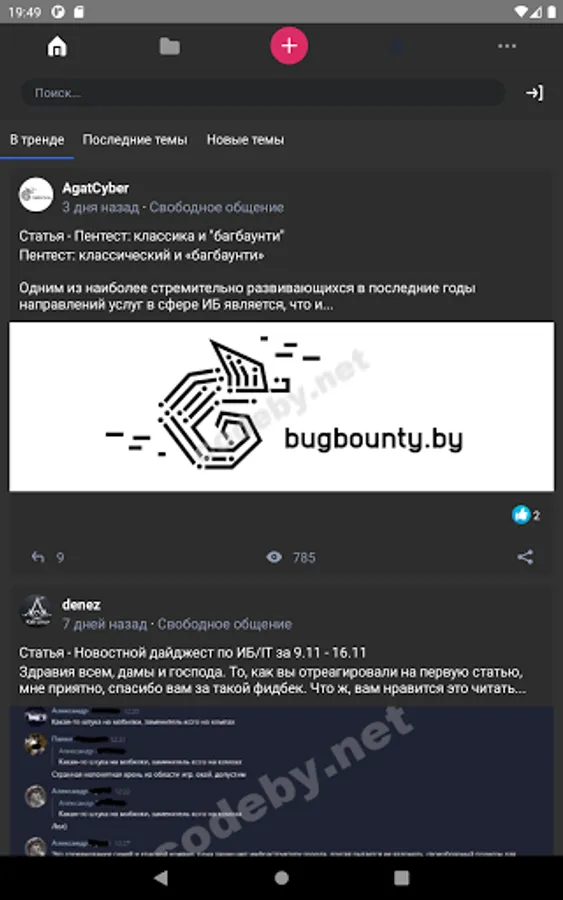Select the В тренде tab
The height and width of the screenshot is (900, 563).
pos(37,139)
